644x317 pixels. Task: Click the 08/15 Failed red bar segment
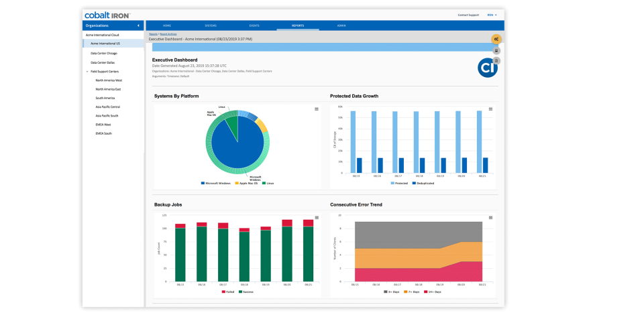[x=180, y=226]
